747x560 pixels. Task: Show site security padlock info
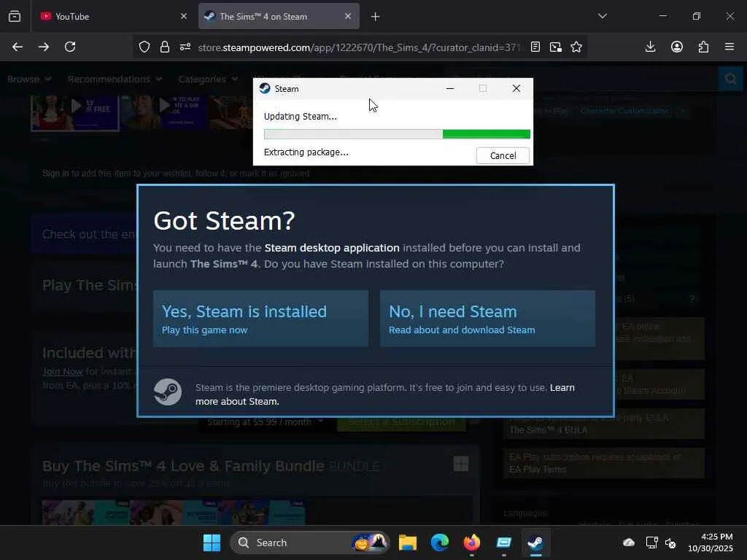[x=165, y=47]
